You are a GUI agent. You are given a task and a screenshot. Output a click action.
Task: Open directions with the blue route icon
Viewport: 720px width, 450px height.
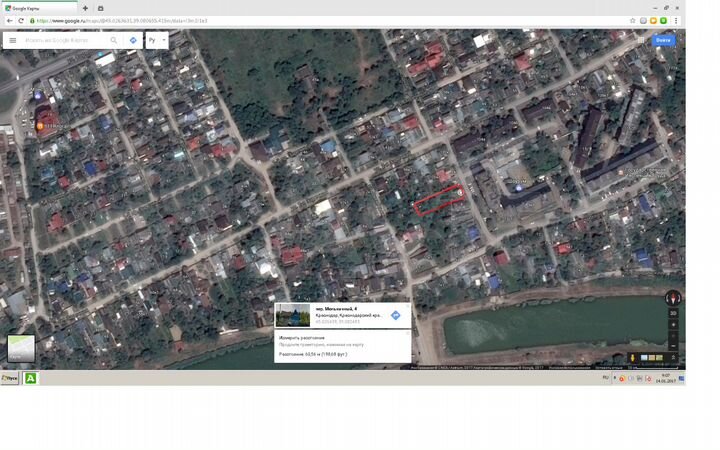(133, 41)
